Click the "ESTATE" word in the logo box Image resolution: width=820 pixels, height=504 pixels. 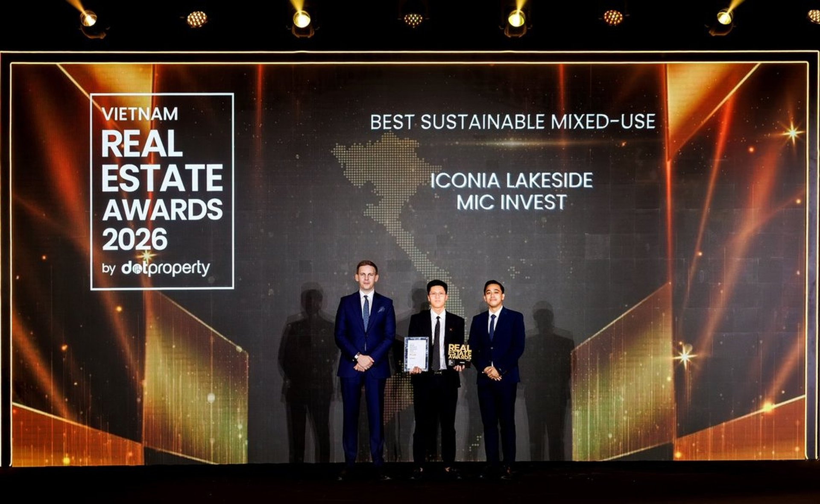162,177
